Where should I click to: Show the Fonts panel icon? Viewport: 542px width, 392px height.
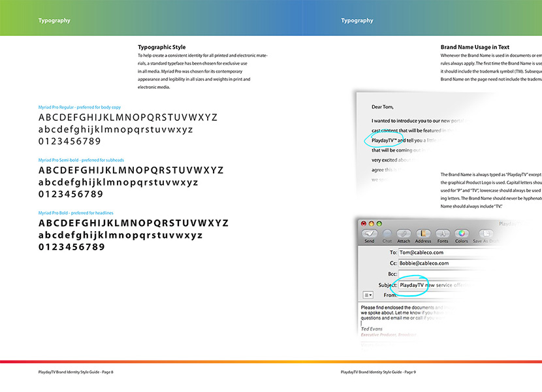443,233
